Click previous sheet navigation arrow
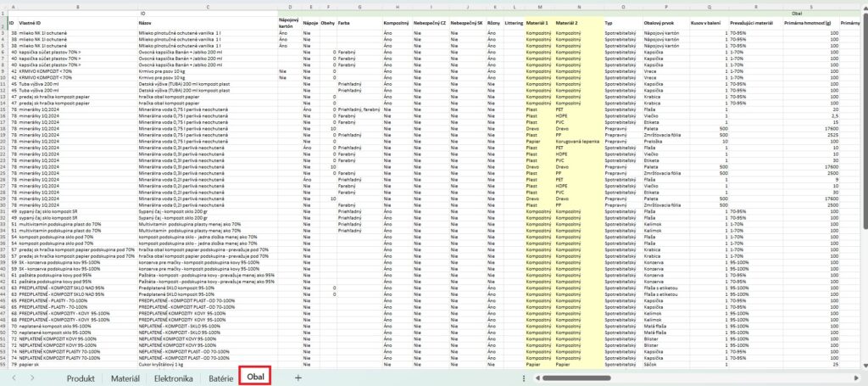Screen dimensions: 868x386 coord(13,378)
